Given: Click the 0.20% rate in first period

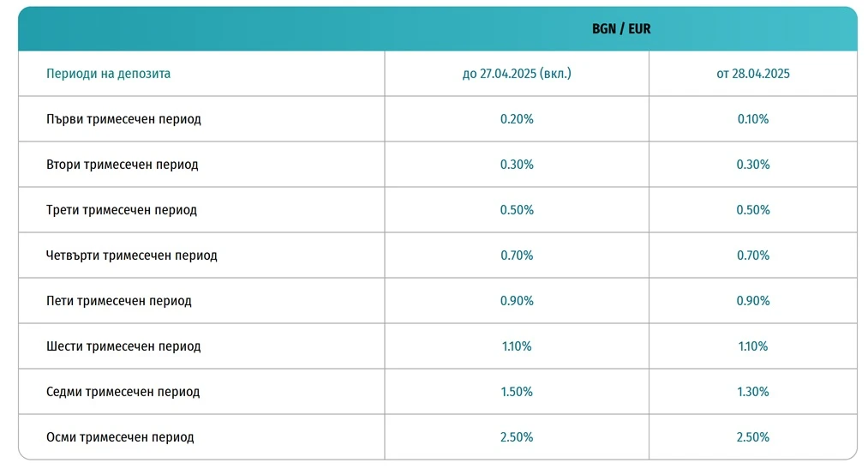Looking at the screenshot, I should pos(517,119).
